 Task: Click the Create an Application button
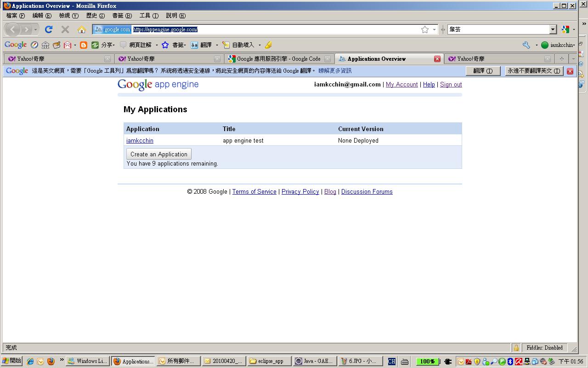159,154
